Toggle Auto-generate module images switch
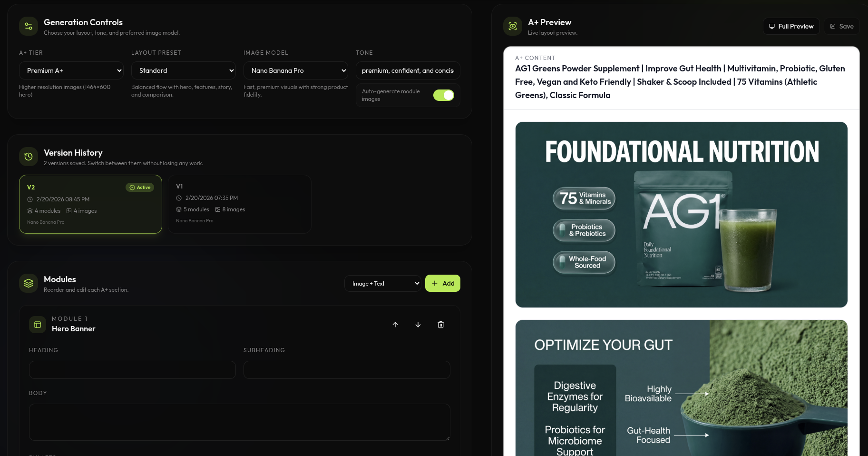The image size is (868, 456). click(x=443, y=95)
